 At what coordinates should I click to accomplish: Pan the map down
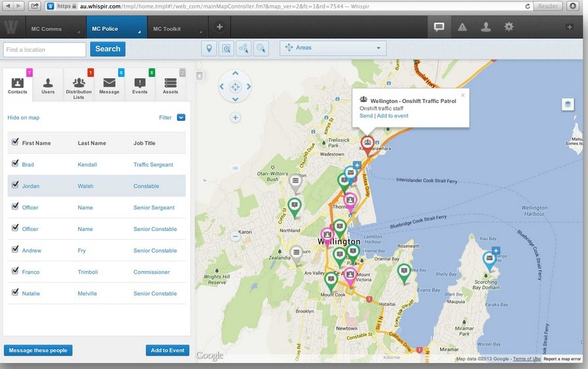(x=235, y=99)
